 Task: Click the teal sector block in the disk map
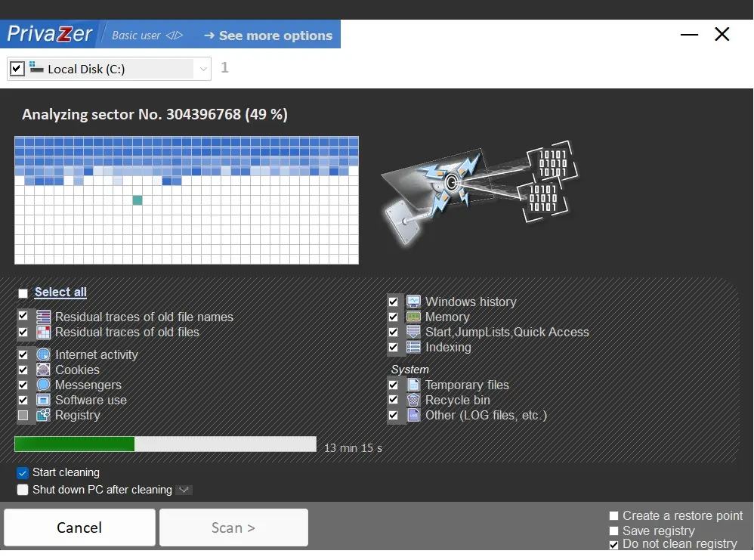coord(137,200)
